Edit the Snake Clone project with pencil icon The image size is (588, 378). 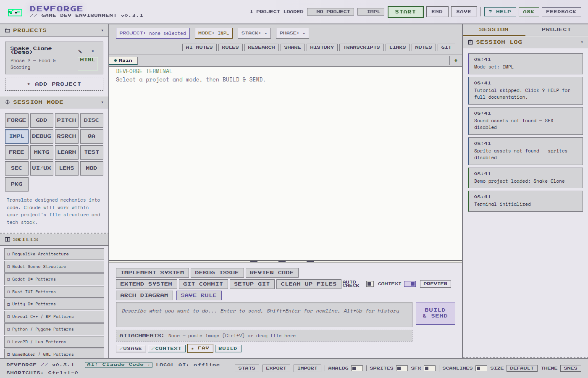click(x=80, y=51)
